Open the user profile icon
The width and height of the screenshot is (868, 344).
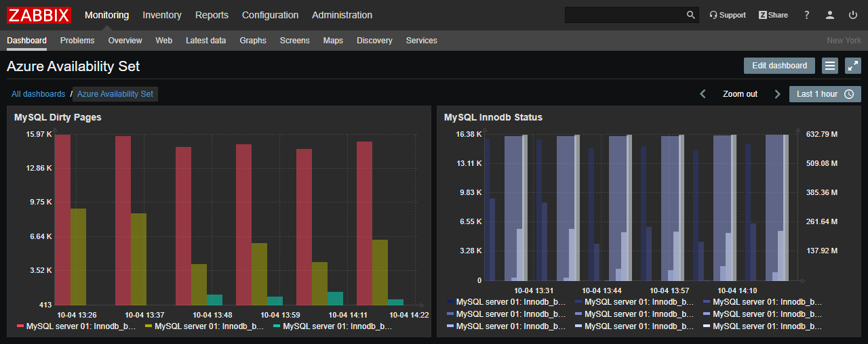(830, 15)
